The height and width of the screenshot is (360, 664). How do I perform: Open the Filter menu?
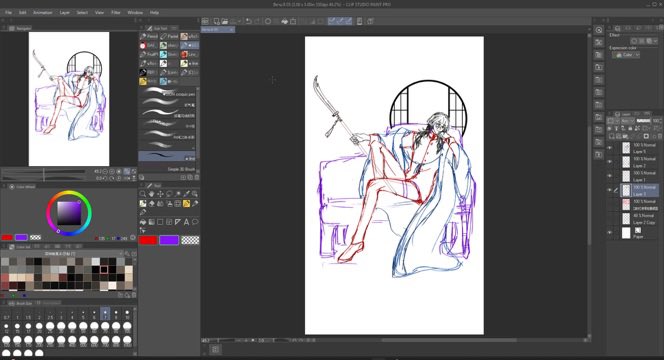click(x=116, y=13)
